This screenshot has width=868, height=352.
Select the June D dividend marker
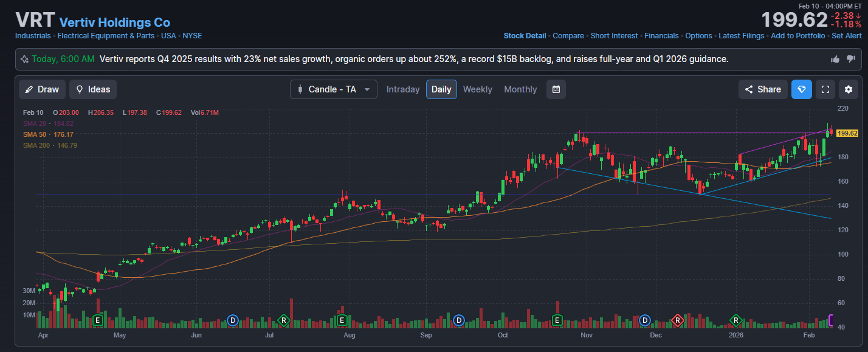click(232, 320)
